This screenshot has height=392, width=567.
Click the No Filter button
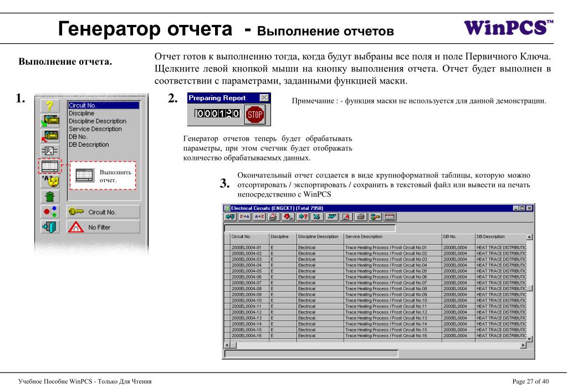(x=103, y=227)
